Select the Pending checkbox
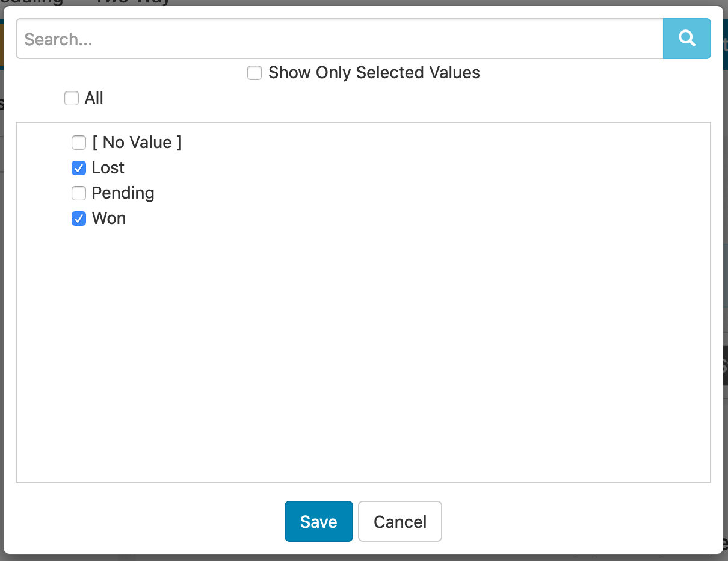 pyautogui.click(x=79, y=193)
